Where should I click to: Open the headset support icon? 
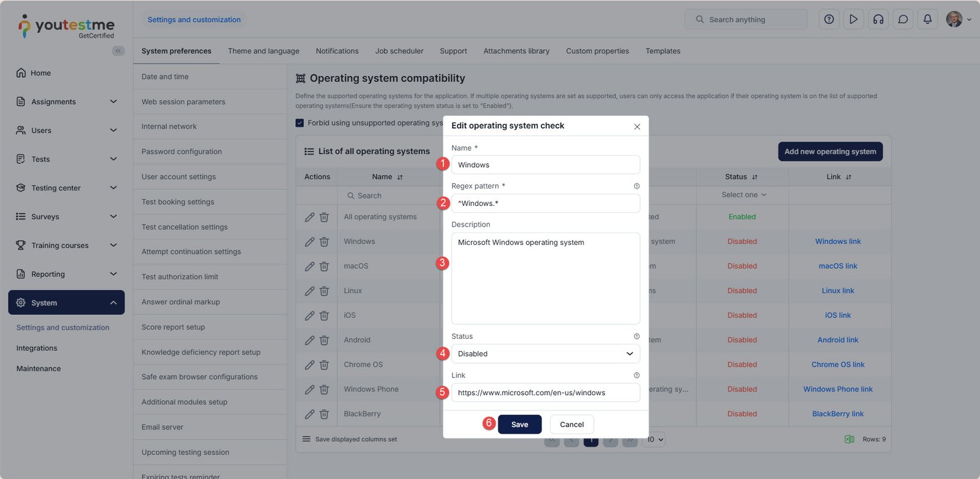(878, 20)
